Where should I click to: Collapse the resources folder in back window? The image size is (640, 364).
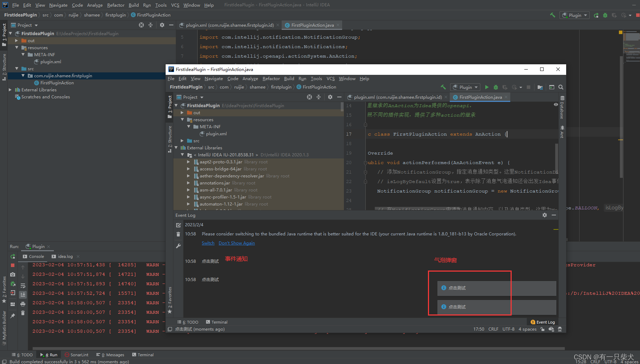[x=17, y=47]
